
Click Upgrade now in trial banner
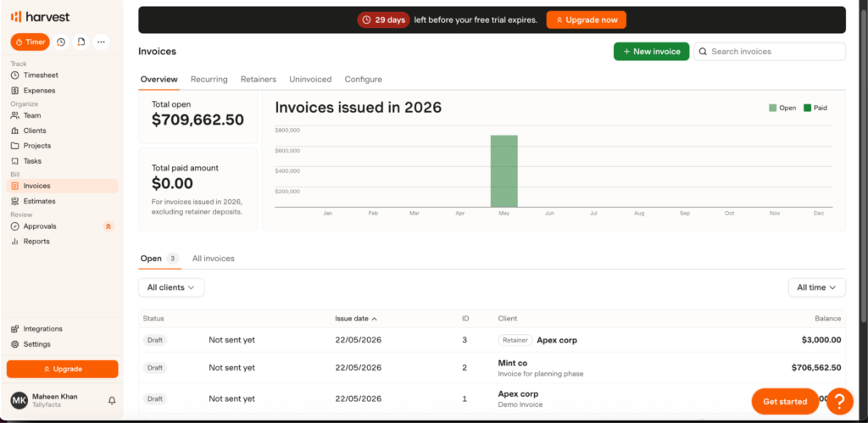click(587, 20)
